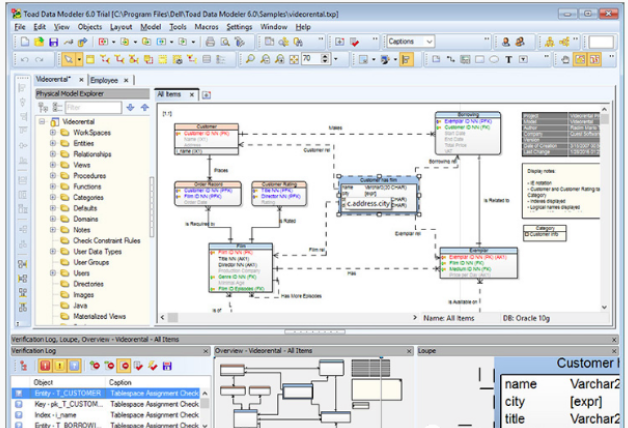This screenshot has height=428, width=628.
Task: Click the user group icon
Action: tap(520, 42)
